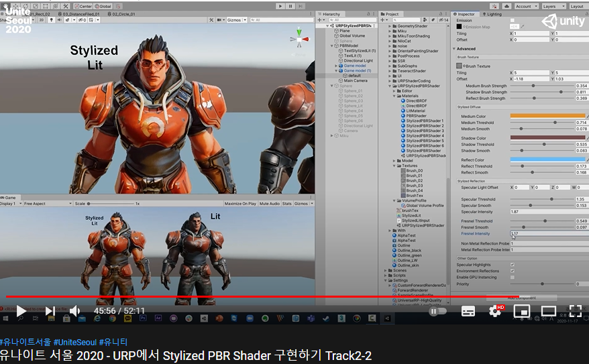Open the Hierarchy create plus dropdown

[321, 20]
